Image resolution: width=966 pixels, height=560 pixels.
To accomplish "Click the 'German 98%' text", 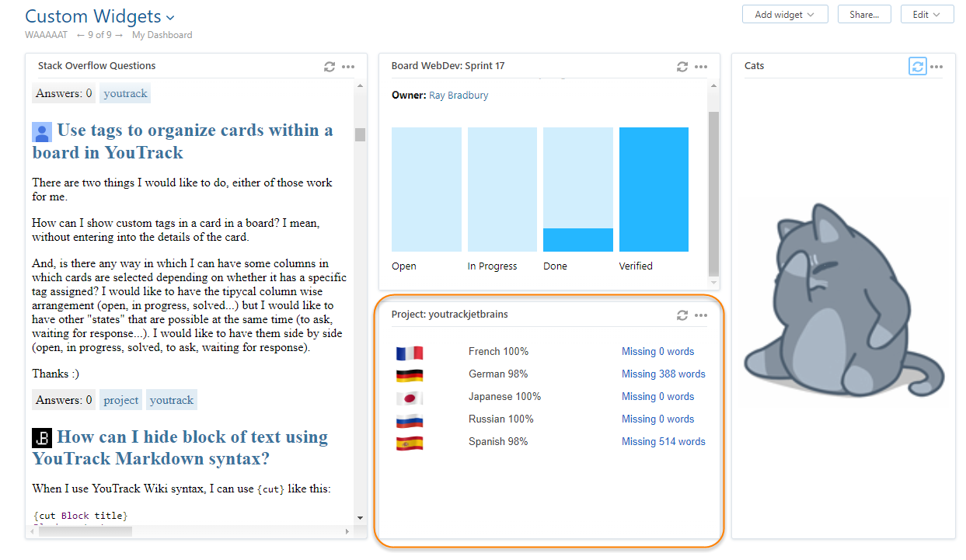I will [x=498, y=374].
